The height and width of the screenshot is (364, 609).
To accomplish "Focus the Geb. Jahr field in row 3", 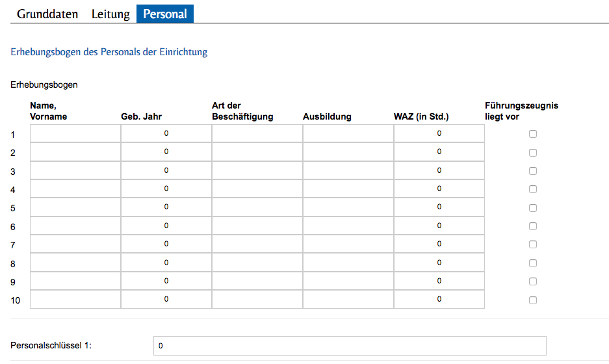I will (166, 170).
